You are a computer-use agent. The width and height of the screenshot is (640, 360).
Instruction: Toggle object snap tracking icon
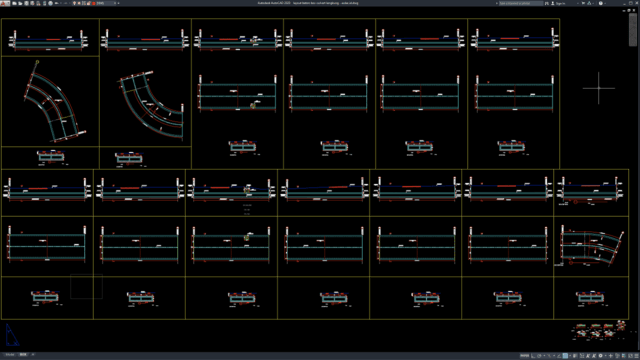(x=559, y=356)
